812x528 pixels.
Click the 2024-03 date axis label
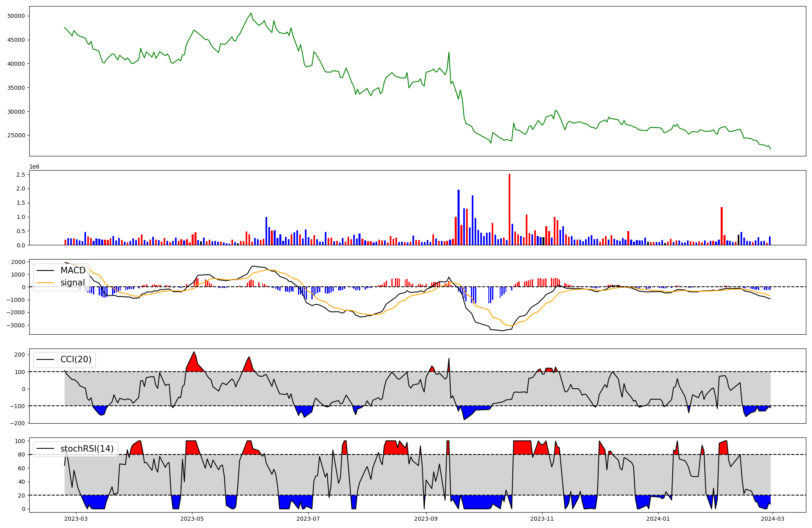coord(773,519)
